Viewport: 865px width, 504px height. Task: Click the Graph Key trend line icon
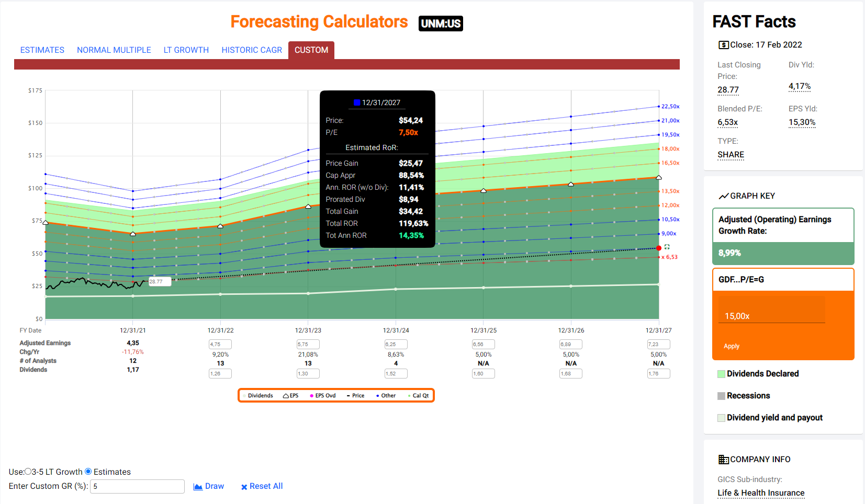coord(723,196)
